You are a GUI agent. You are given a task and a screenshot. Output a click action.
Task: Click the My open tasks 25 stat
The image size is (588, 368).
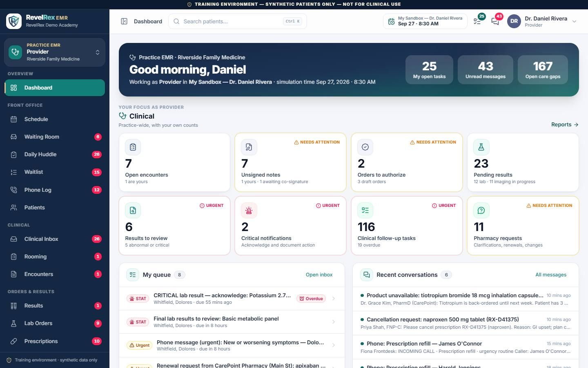pyautogui.click(x=429, y=70)
